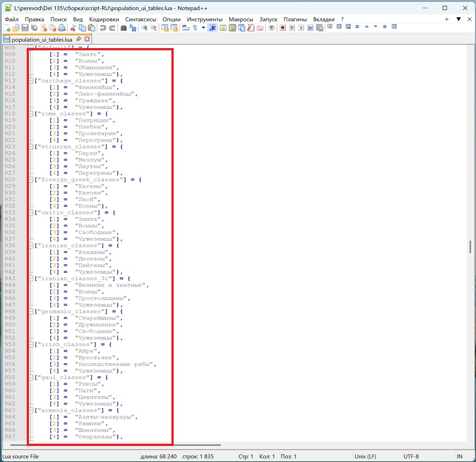
Task: Zoom in using the magnifier plus icon
Action: pos(145,28)
